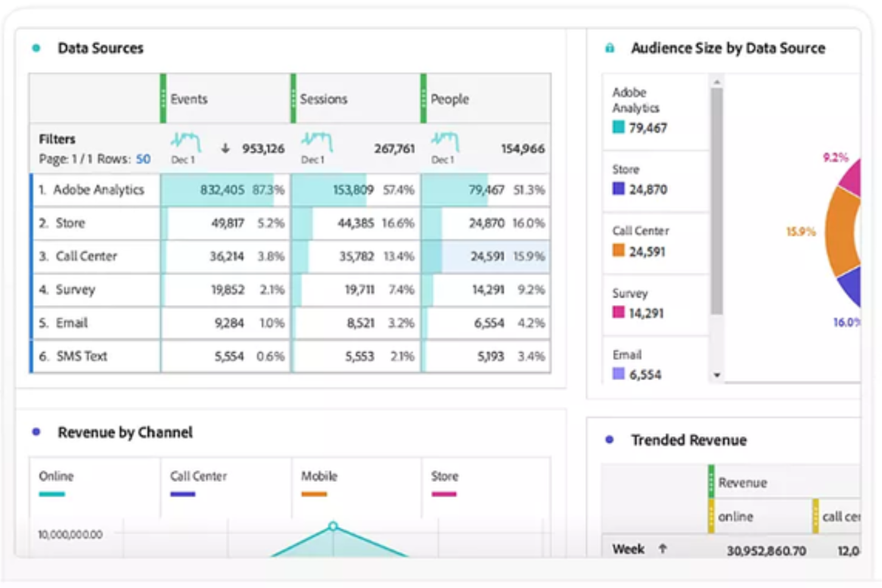Open the Rows count dropdown showing 50
Image resolution: width=882 pixels, height=588 pixels.
pos(142,158)
